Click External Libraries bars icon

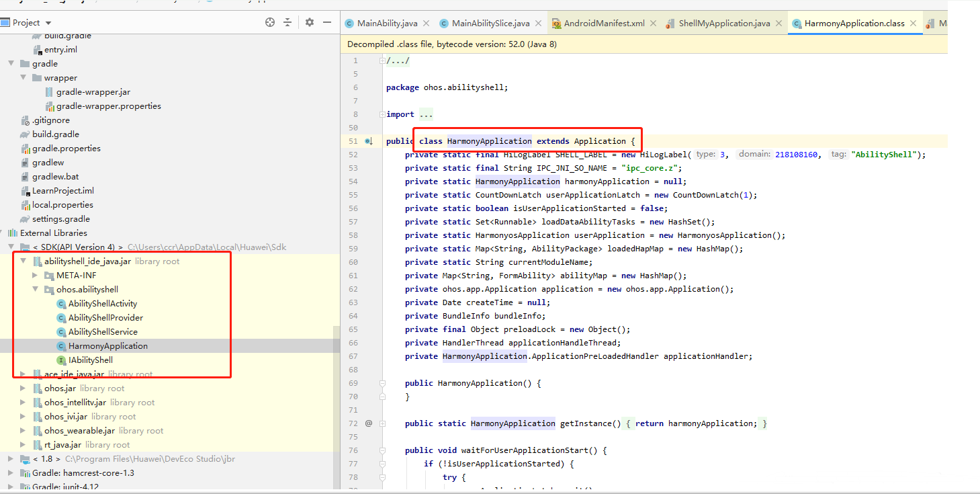point(13,233)
